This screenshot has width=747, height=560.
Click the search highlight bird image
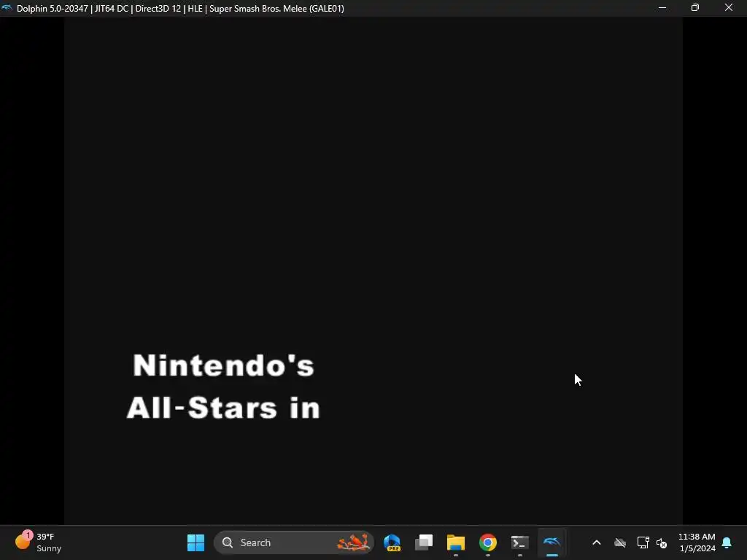tap(354, 542)
